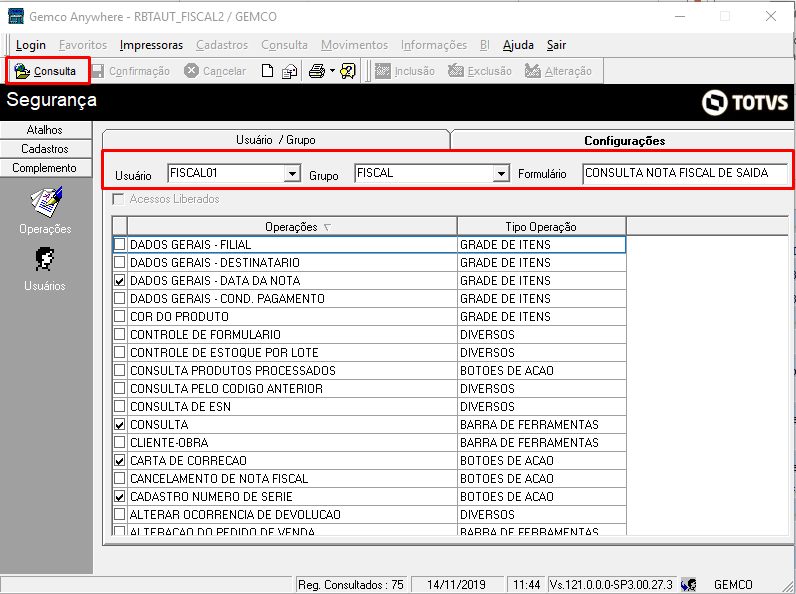Click the help question mark icon
Viewport: 796px width, 594px height.
pyautogui.click(x=348, y=71)
